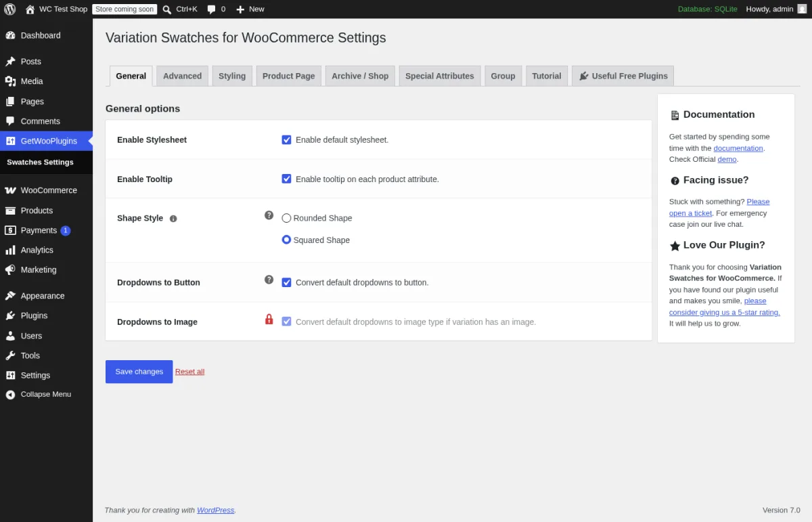Image resolution: width=812 pixels, height=522 pixels.
Task: Click the Appearance paintbrush icon
Action: 10,296
